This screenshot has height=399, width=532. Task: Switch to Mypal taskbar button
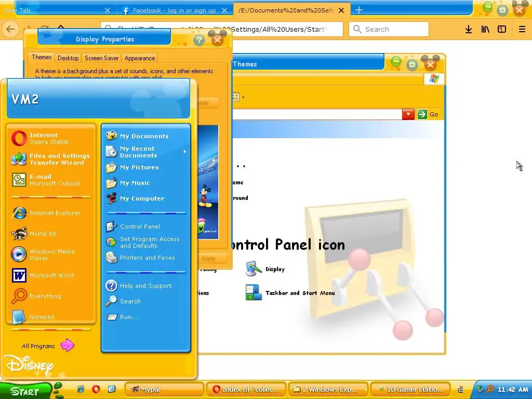point(164,389)
